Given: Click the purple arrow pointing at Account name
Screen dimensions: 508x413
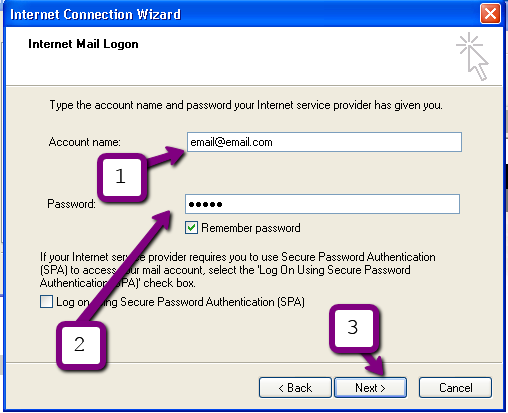Looking at the screenshot, I should pyautogui.click(x=166, y=156).
